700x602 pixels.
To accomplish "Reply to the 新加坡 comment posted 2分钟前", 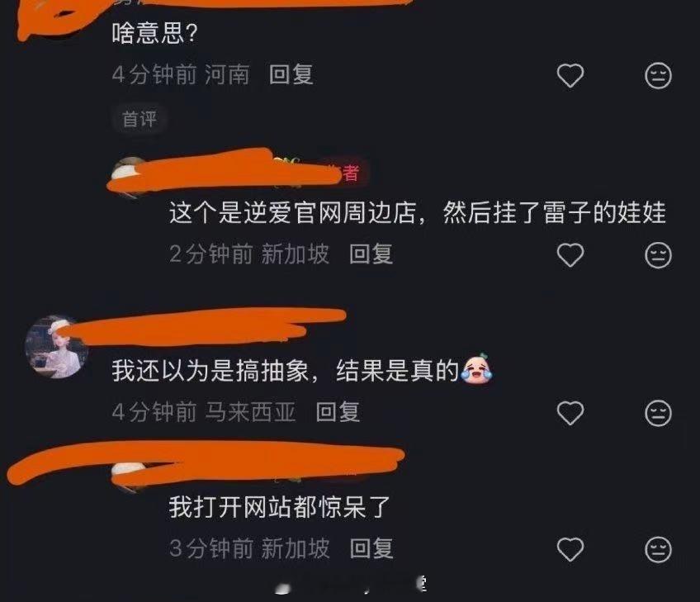I will 371,254.
